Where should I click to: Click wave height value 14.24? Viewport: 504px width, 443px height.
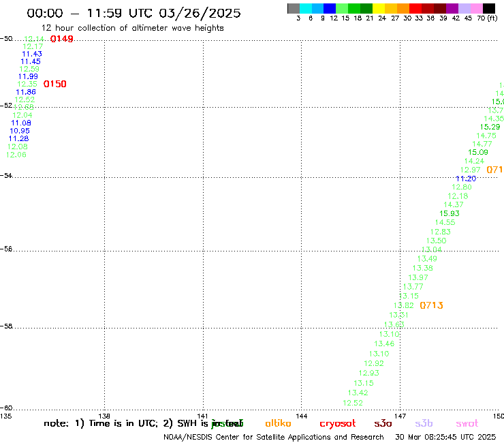[474, 161]
